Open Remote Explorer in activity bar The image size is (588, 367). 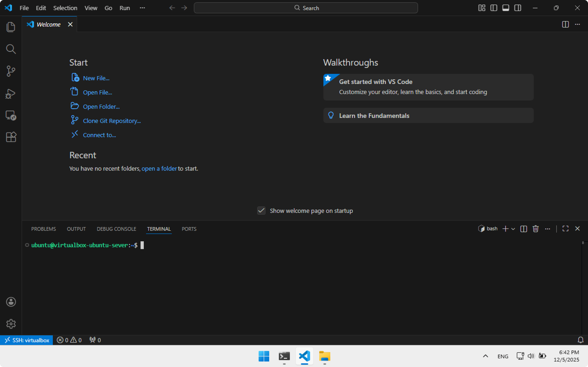11,116
